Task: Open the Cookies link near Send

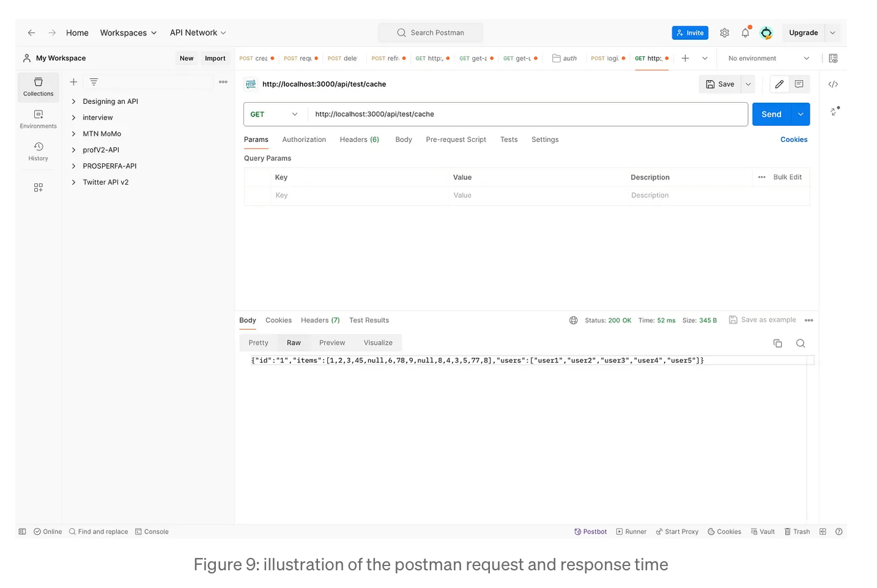Action: pyautogui.click(x=794, y=140)
